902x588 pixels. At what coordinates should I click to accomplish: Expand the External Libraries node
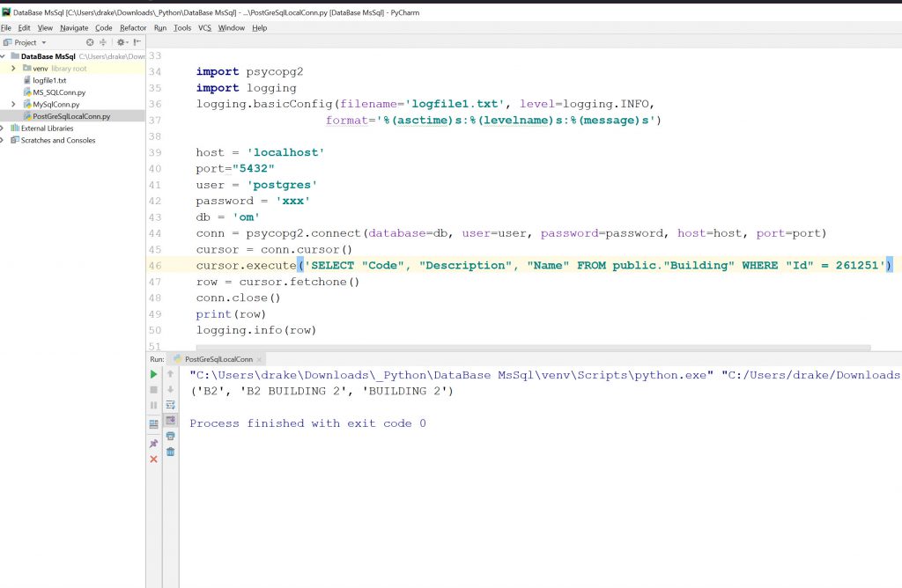pos(4,129)
